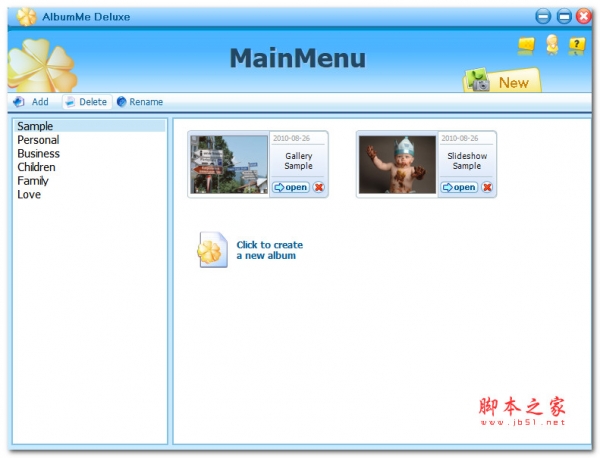The height and width of the screenshot is (458, 600).
Task: Click the Delete category button
Action: click(87, 102)
